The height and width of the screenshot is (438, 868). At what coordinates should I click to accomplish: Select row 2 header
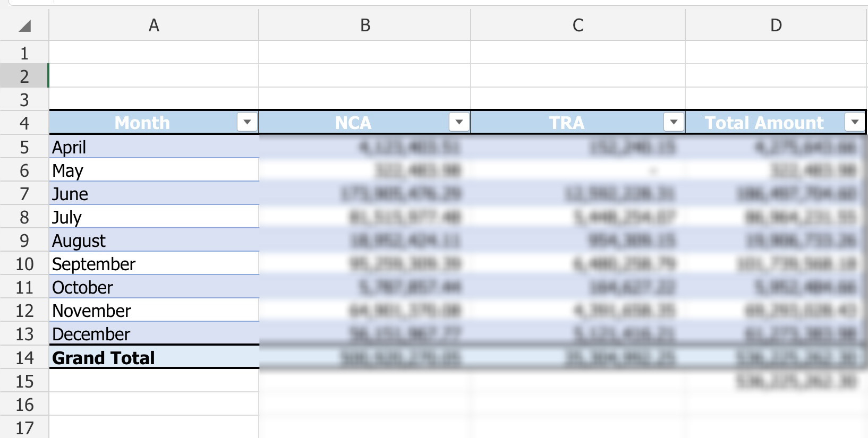click(24, 76)
